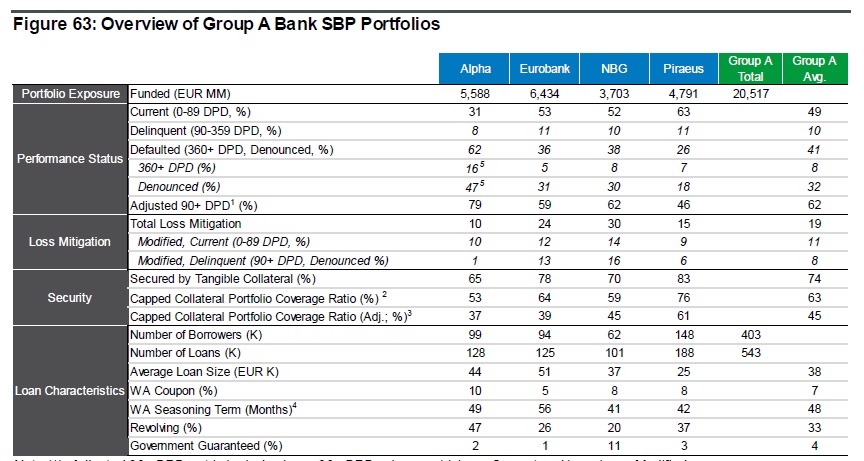Click the Secured by Tangible Collateral row label
Viewport: 864px width, 461px height.
tap(219, 279)
